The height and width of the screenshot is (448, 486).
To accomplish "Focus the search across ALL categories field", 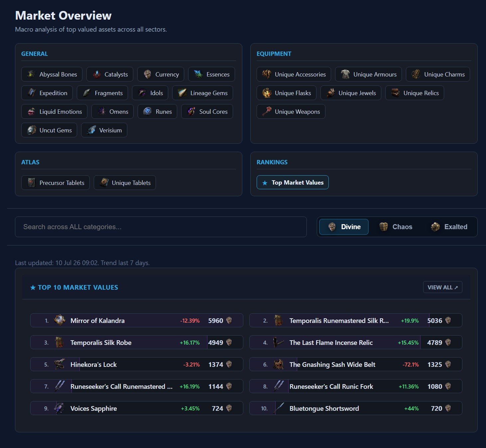I will (161, 227).
